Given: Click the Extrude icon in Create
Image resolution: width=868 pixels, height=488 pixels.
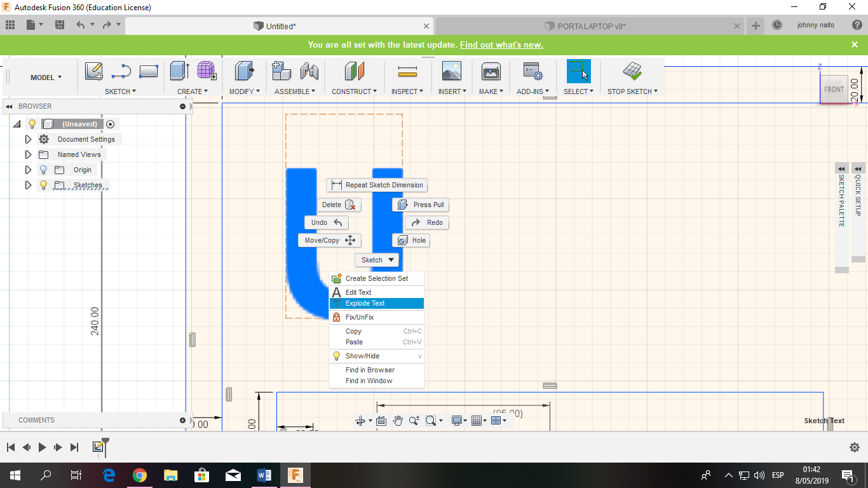Looking at the screenshot, I should tap(179, 71).
